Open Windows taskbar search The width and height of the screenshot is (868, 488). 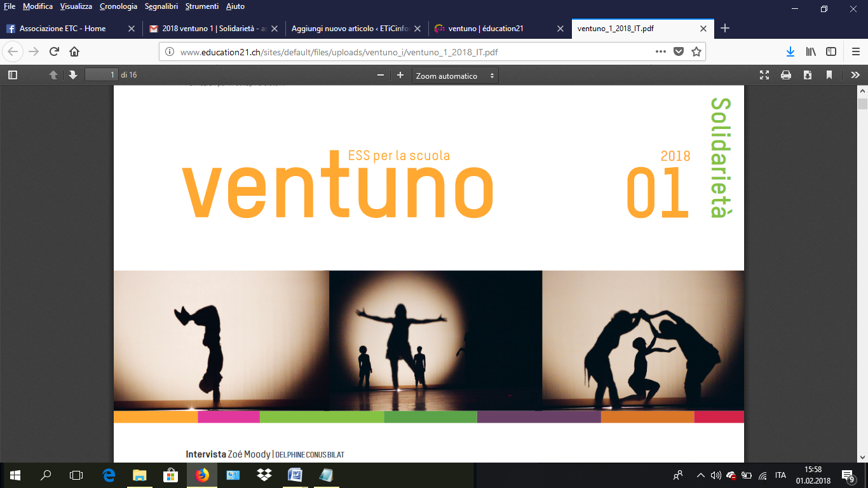click(x=46, y=475)
